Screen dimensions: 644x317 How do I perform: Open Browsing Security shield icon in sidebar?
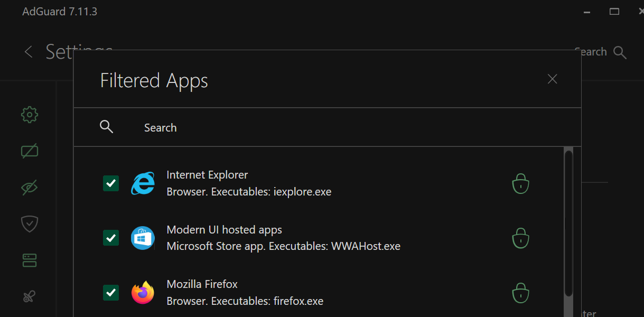(x=30, y=223)
